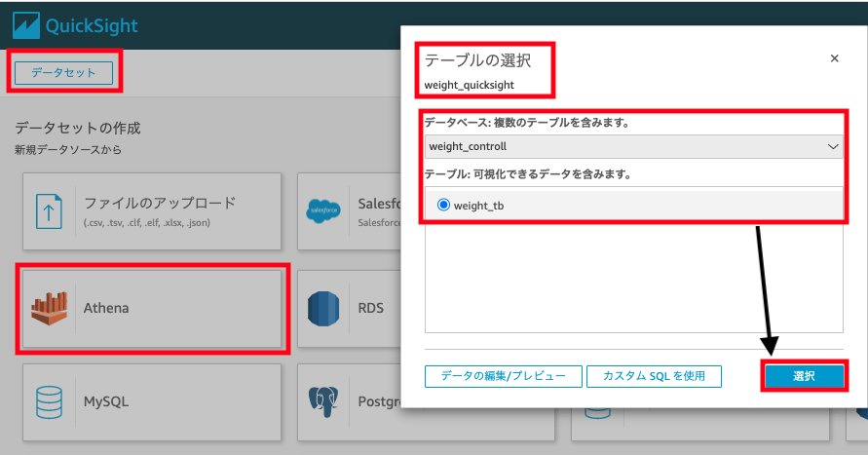Choose the file upload arrow icon

(x=49, y=210)
